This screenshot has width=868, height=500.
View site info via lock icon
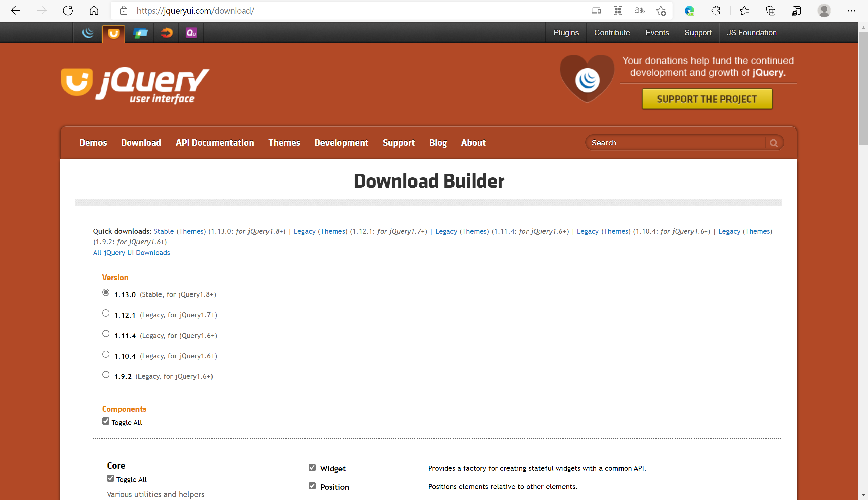[x=124, y=11]
